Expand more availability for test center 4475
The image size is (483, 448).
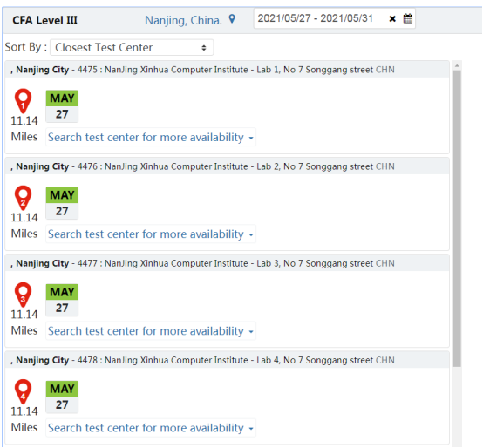point(151,138)
